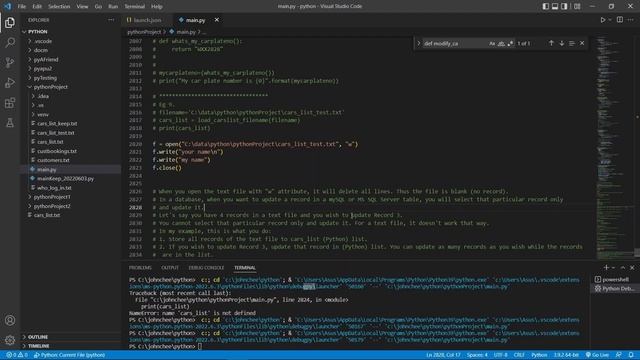Select the powershell terminal instance
Screen dimensions: 640x360
[x=614, y=280]
